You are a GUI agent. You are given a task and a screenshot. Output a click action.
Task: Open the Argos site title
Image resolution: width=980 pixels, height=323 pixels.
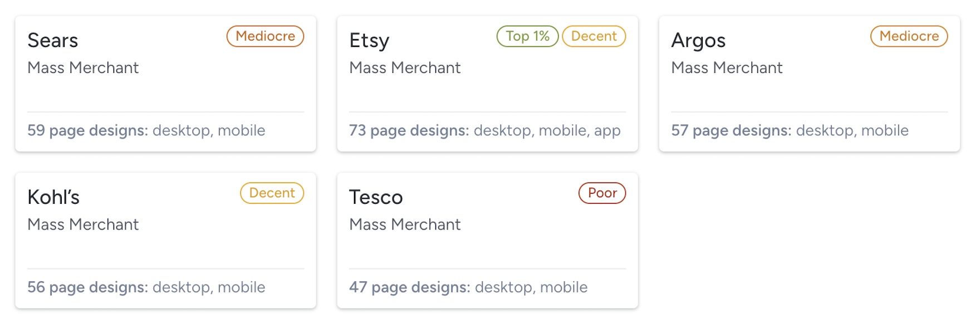click(x=698, y=41)
